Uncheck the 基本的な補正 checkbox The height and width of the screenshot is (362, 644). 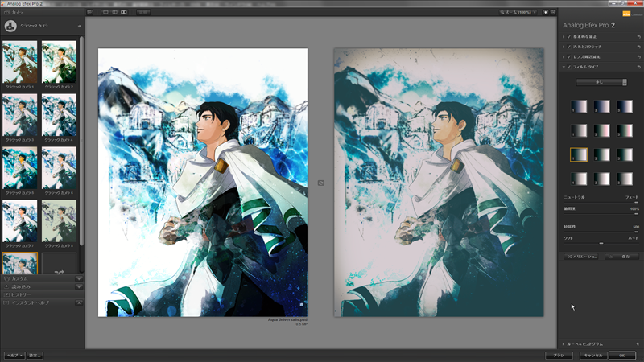coord(569,36)
